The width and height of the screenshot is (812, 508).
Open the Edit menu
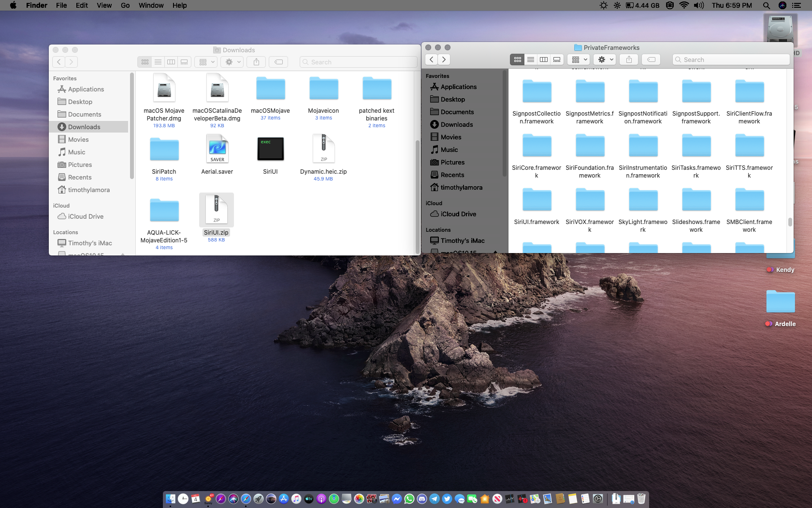(82, 5)
